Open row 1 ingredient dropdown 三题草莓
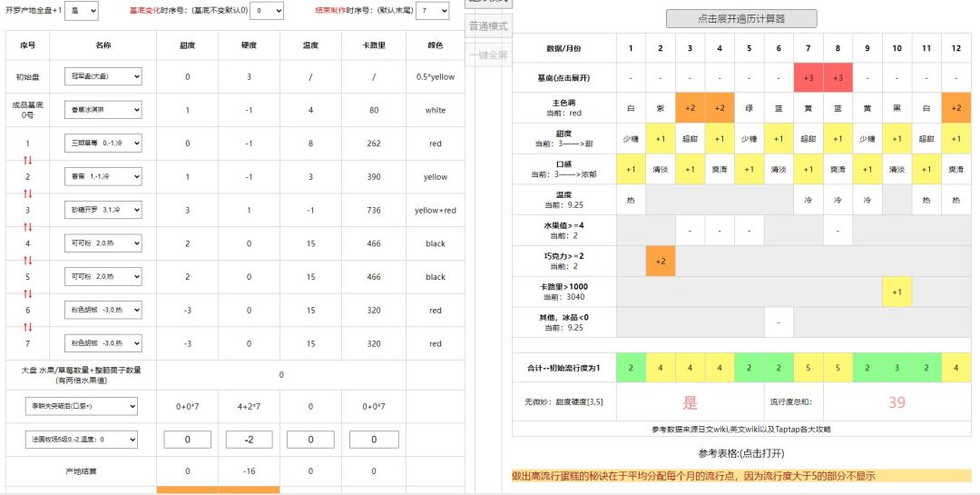 pyautogui.click(x=103, y=143)
